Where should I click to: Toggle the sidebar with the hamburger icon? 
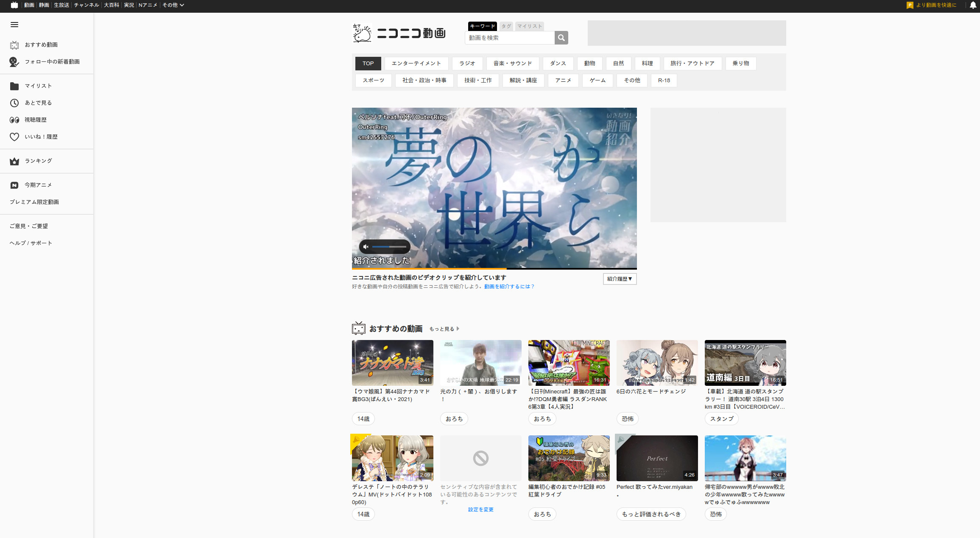click(x=14, y=25)
